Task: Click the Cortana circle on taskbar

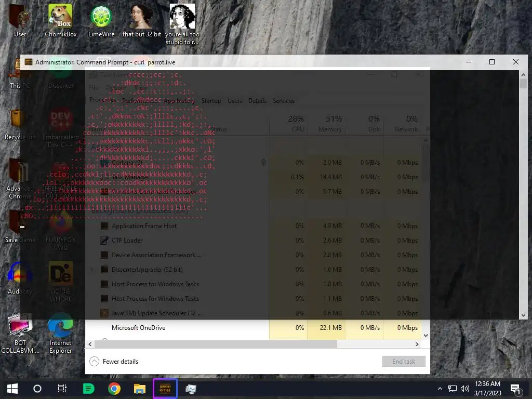Action: point(37,389)
